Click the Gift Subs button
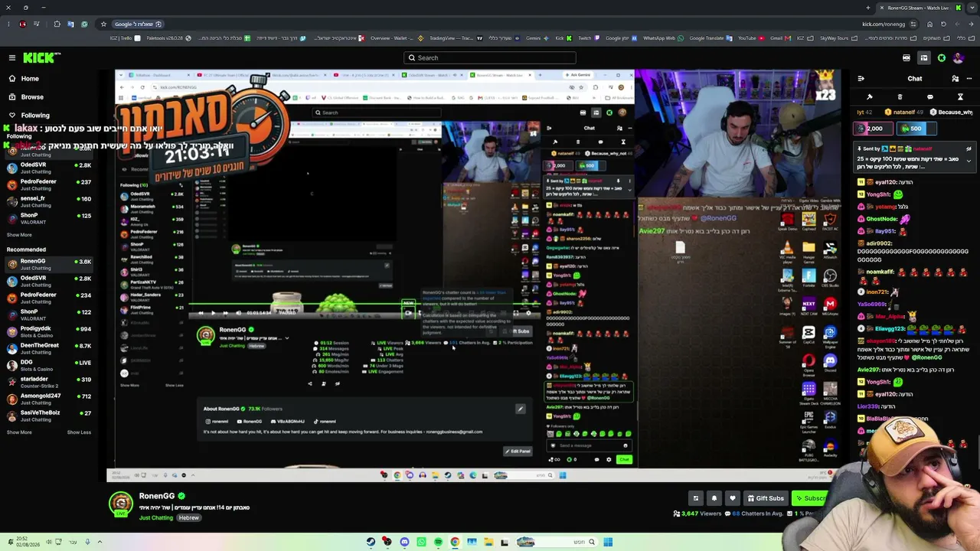This screenshot has width=980, height=551. click(766, 498)
